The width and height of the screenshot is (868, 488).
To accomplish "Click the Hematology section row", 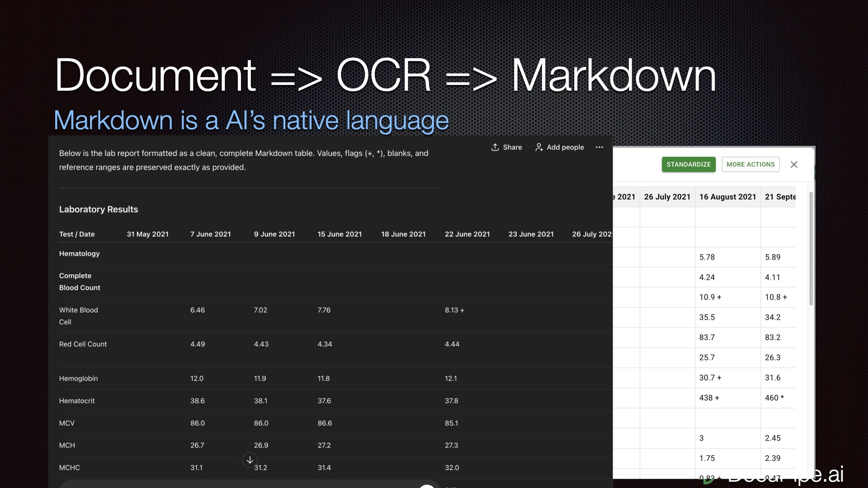I will [80, 253].
